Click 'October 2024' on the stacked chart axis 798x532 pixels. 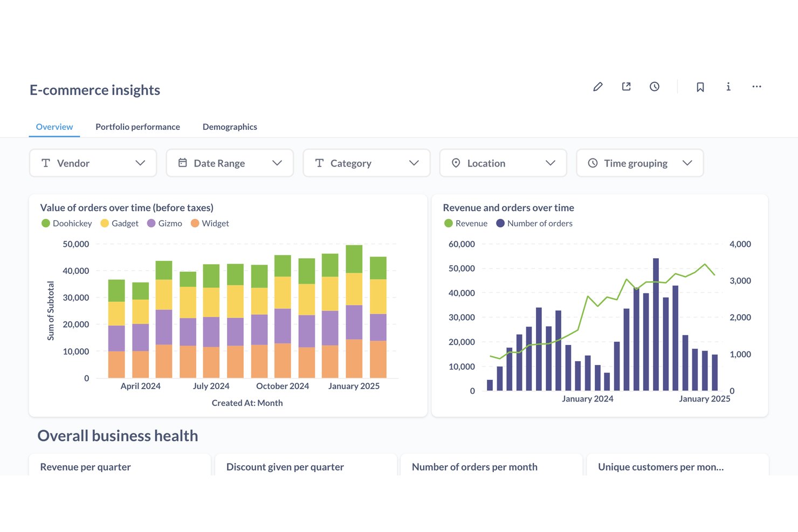tap(283, 386)
